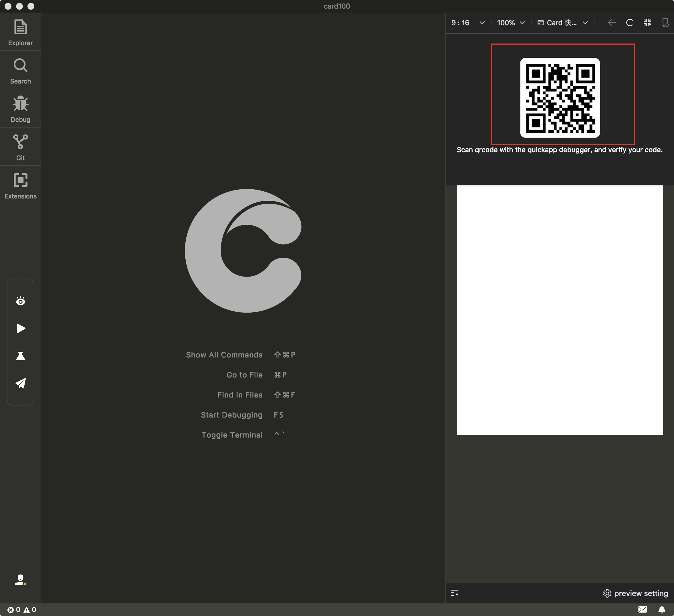
Task: Click the run play button
Action: tap(21, 328)
